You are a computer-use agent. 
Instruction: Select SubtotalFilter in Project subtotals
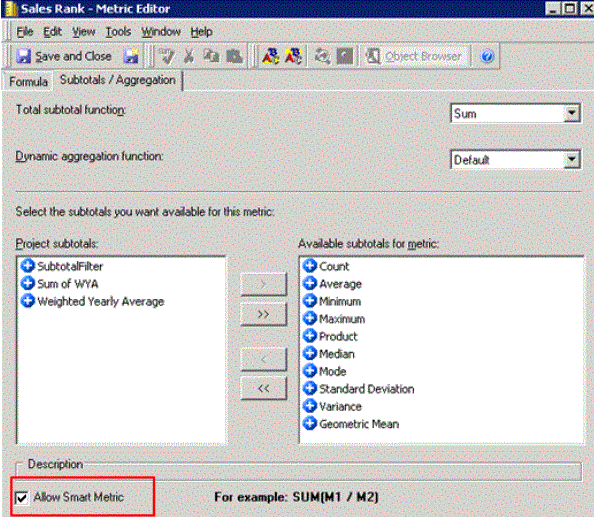(x=62, y=266)
